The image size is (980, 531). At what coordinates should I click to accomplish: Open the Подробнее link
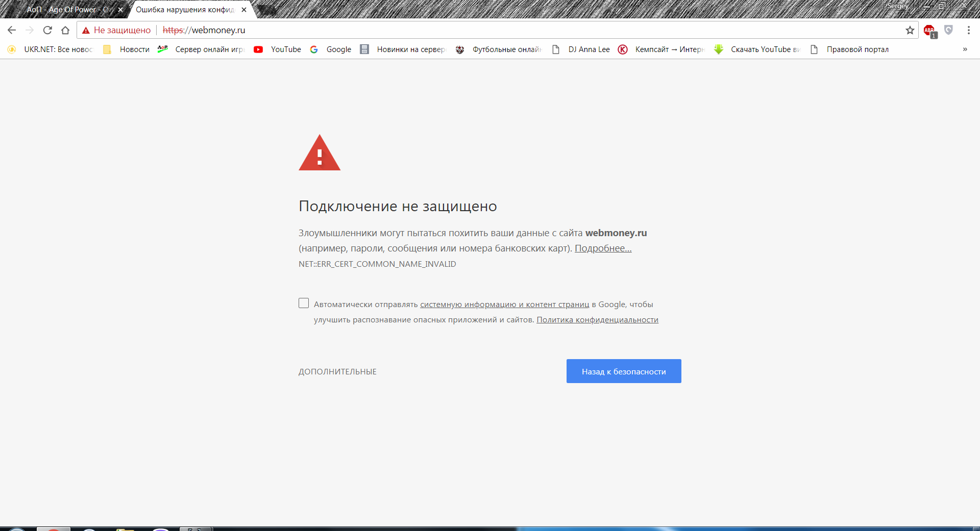tap(603, 248)
